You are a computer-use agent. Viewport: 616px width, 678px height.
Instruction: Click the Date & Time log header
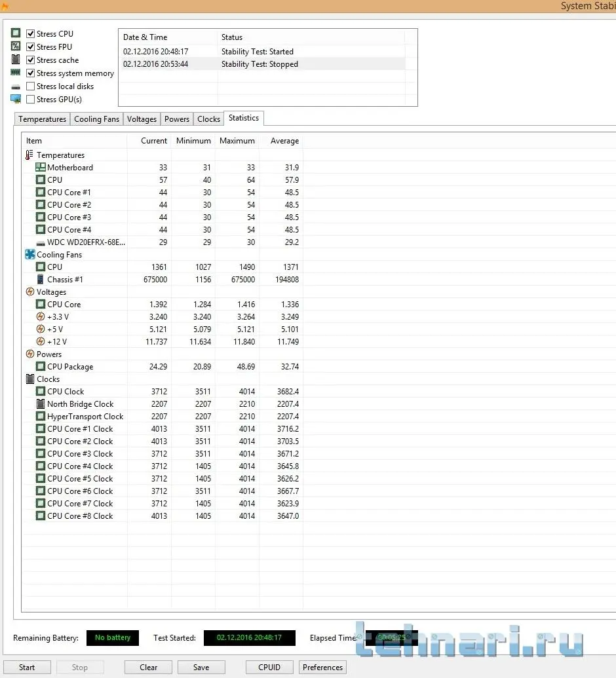(168, 37)
